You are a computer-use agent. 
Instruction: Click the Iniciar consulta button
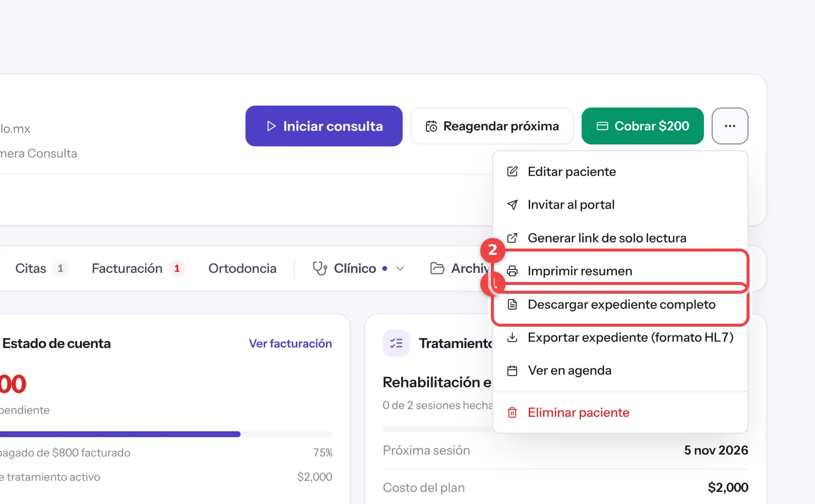click(x=324, y=126)
